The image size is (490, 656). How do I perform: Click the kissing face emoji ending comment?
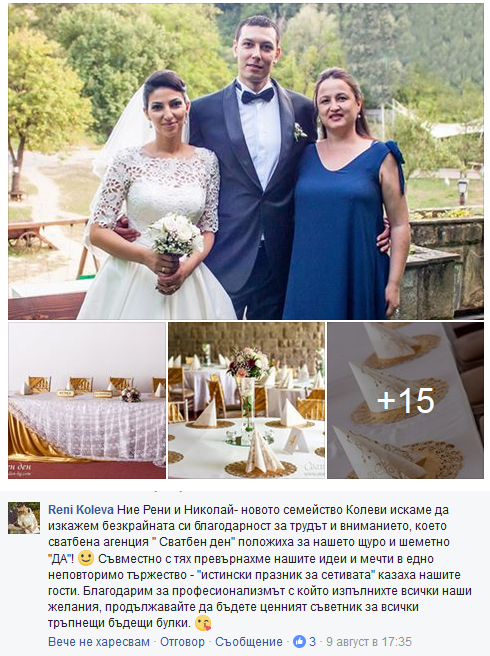pyautogui.click(x=203, y=623)
